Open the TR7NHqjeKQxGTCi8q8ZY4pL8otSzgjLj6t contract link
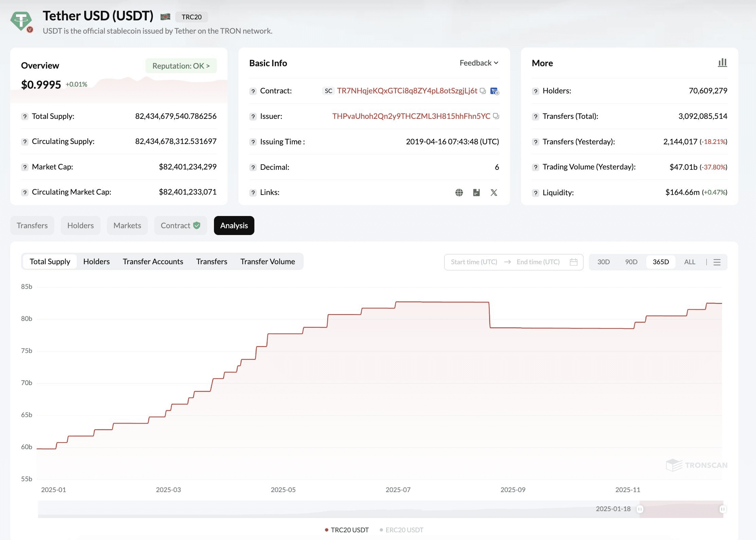756x540 pixels. pyautogui.click(x=407, y=91)
